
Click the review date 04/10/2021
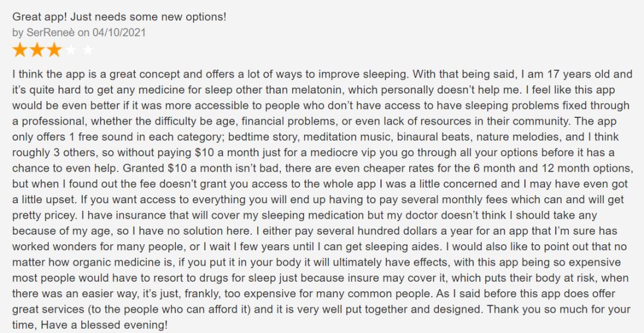pyautogui.click(x=119, y=32)
